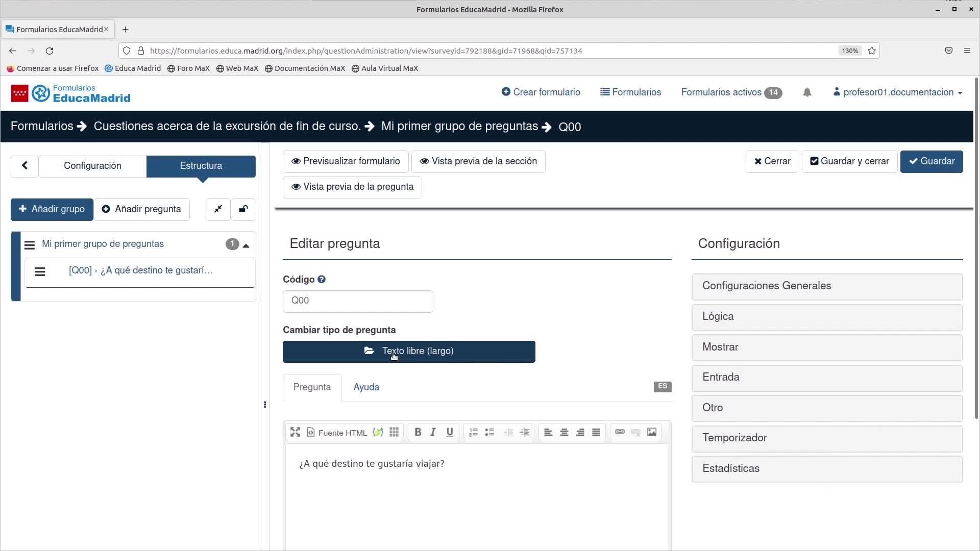This screenshot has height=551, width=980.
Task: Collapse Mi primer grupo de preguntas
Action: pos(246,245)
